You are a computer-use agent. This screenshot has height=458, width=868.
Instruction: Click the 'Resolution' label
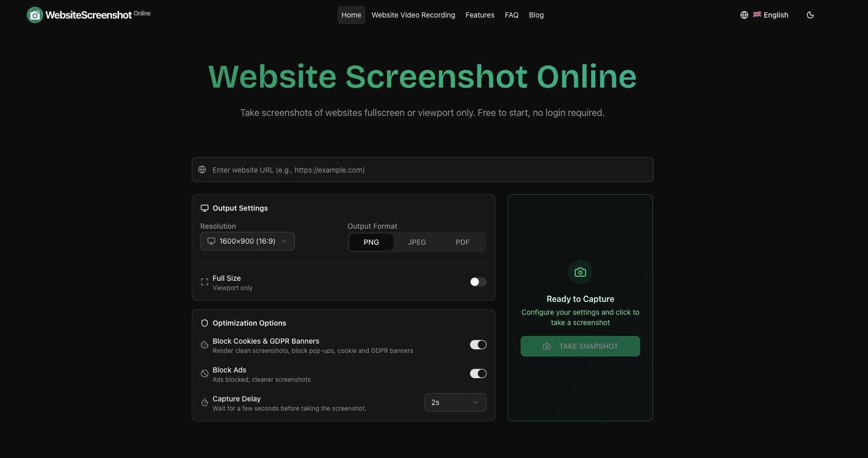click(218, 226)
